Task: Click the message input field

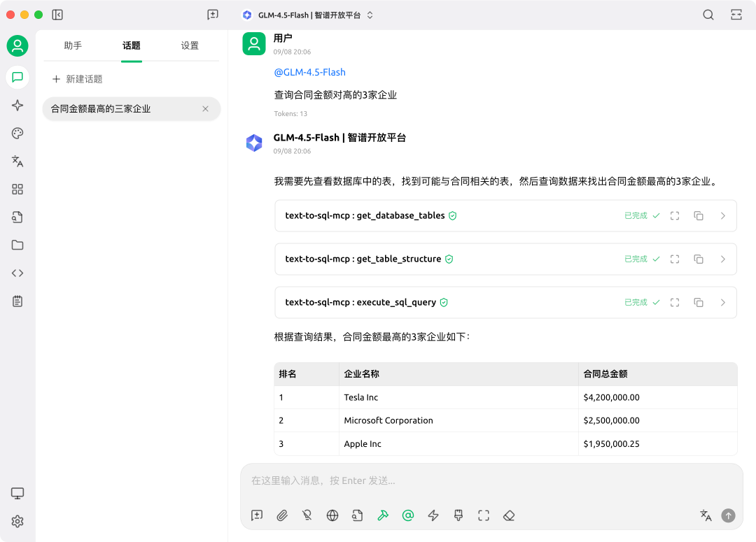Action: (x=490, y=480)
